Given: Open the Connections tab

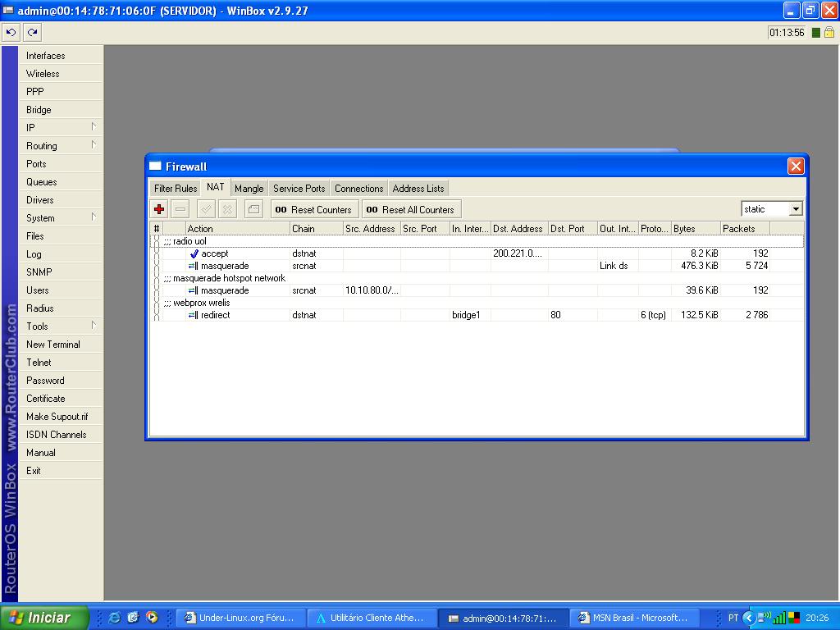Looking at the screenshot, I should [x=359, y=189].
